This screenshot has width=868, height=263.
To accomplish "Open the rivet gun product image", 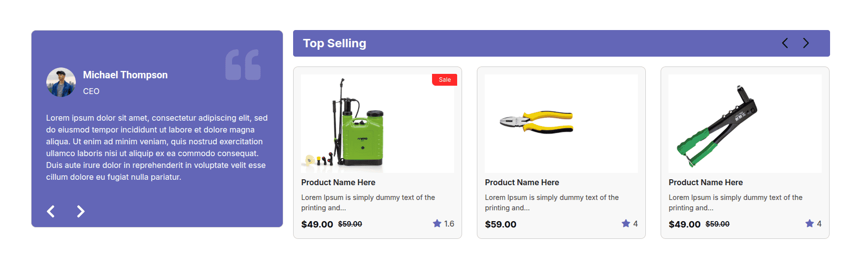I will pyautogui.click(x=745, y=124).
